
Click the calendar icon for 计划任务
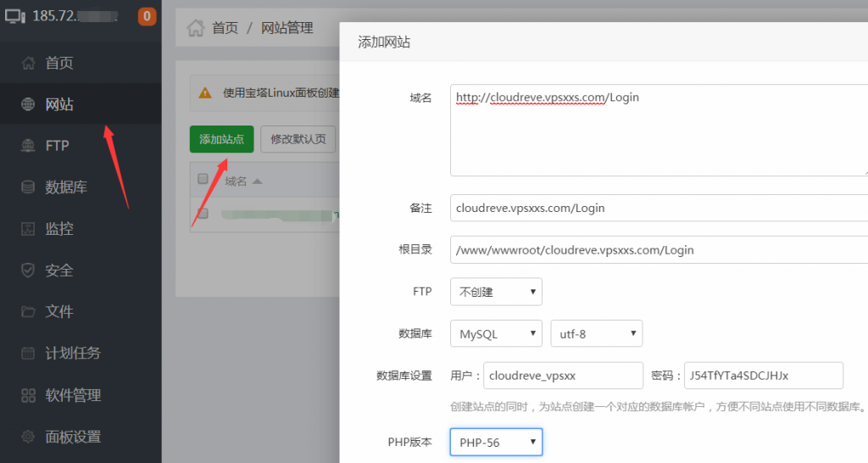[x=28, y=354]
